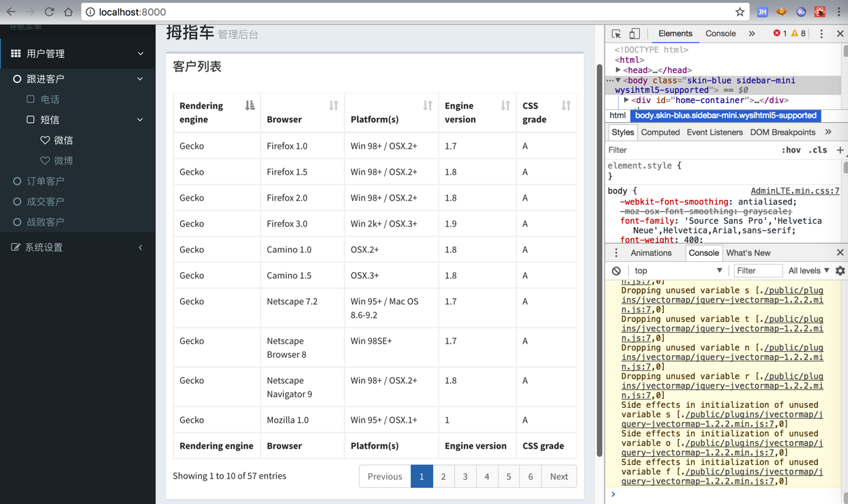Open the DOM Breakpoints tab
This screenshot has width=848, height=504.
click(x=783, y=132)
